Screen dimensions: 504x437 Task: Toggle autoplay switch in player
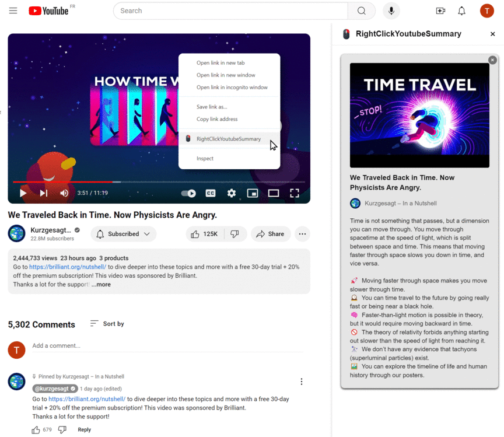188,193
